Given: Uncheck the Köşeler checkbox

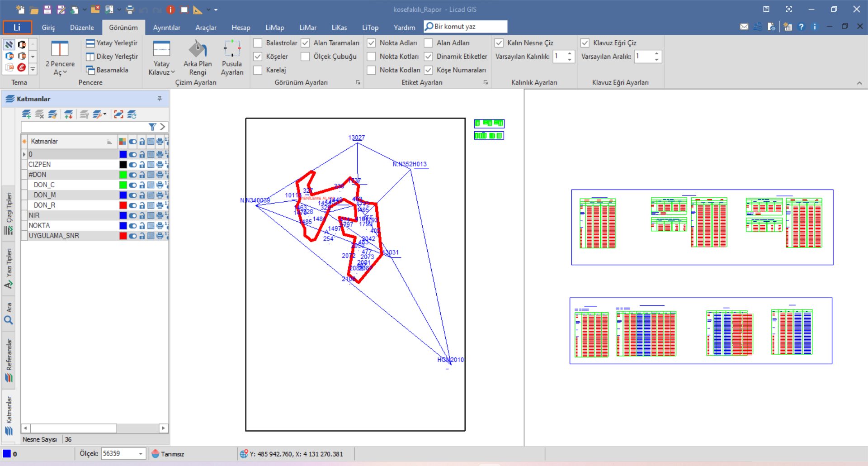Looking at the screenshot, I should [x=258, y=57].
